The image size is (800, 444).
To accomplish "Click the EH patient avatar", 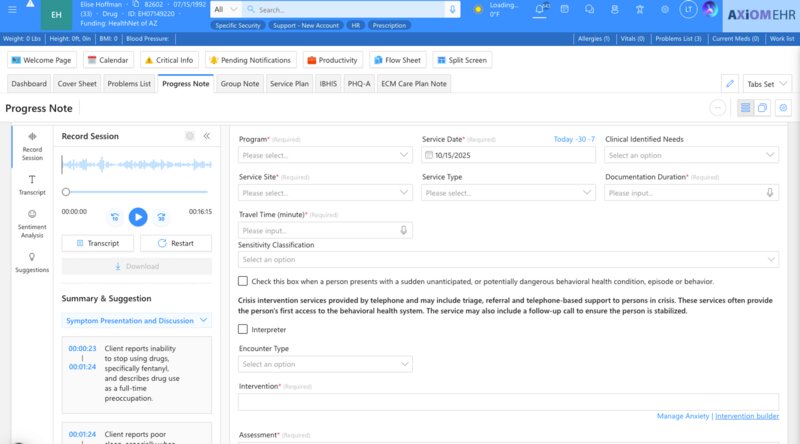I will [56, 15].
